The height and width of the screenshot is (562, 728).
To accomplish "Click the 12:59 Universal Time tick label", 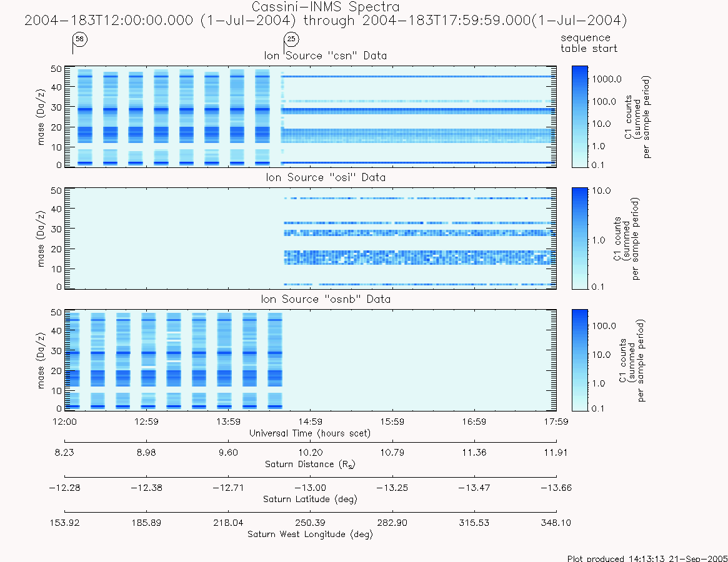I will pyautogui.click(x=146, y=422).
